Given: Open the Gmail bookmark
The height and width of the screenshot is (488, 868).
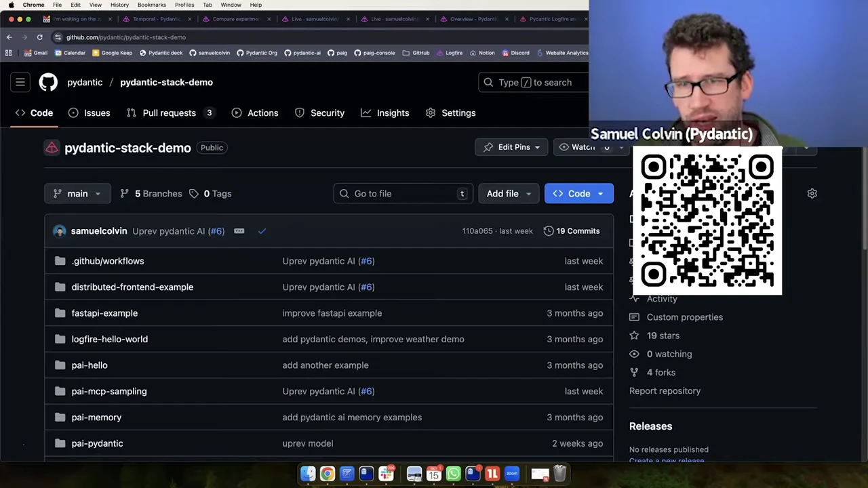Looking at the screenshot, I should point(36,53).
